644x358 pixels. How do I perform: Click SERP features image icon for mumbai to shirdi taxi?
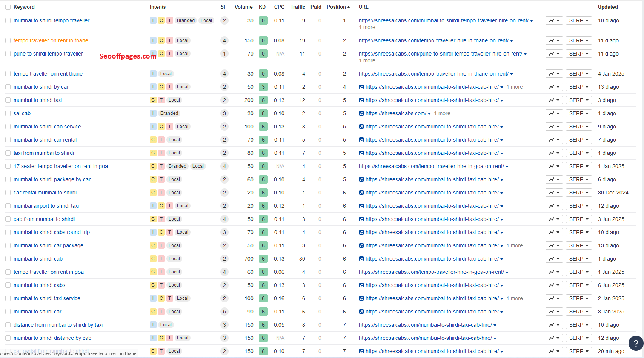361,100
